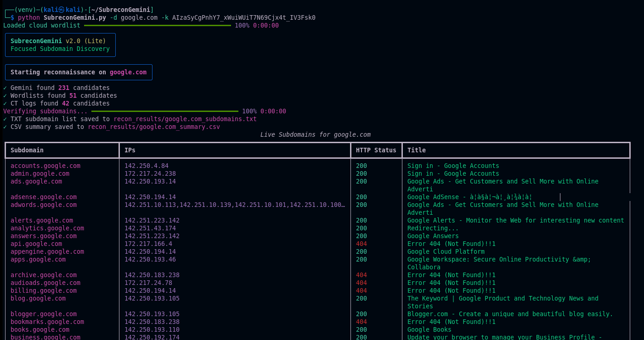Select blogger.google.com in the table
Viewport: 644px width, 340px height.
(44, 314)
